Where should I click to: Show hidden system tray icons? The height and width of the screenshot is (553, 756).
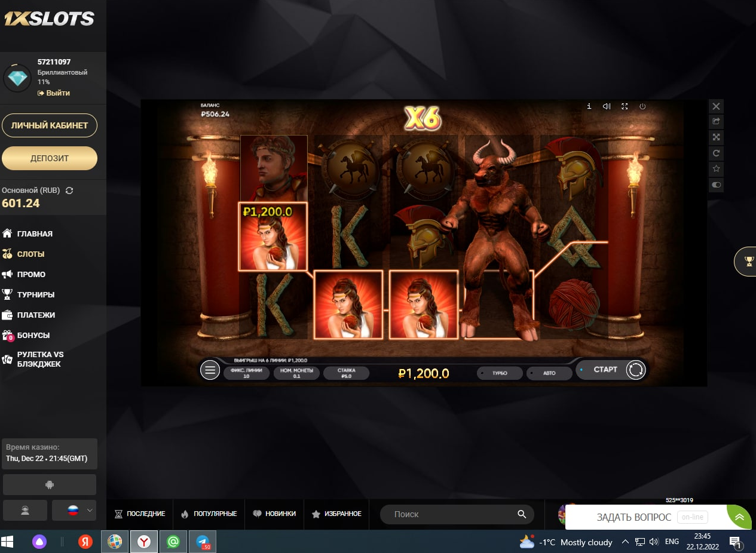point(625,542)
